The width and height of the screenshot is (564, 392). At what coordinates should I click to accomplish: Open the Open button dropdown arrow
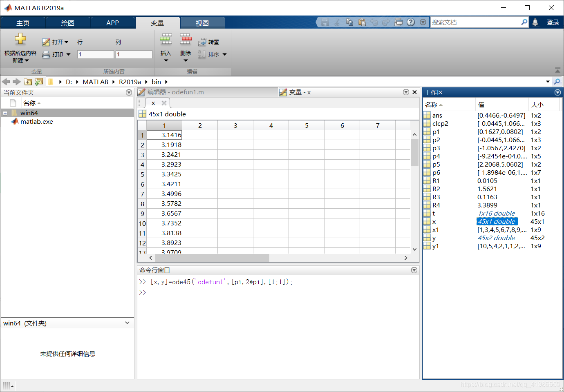pos(66,42)
